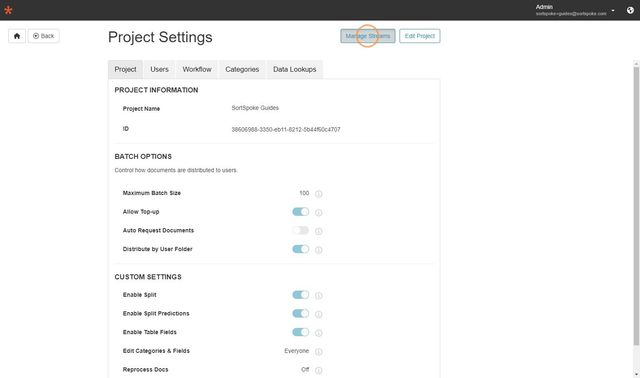Click the Off value for Reprocess Docs

(x=305, y=369)
